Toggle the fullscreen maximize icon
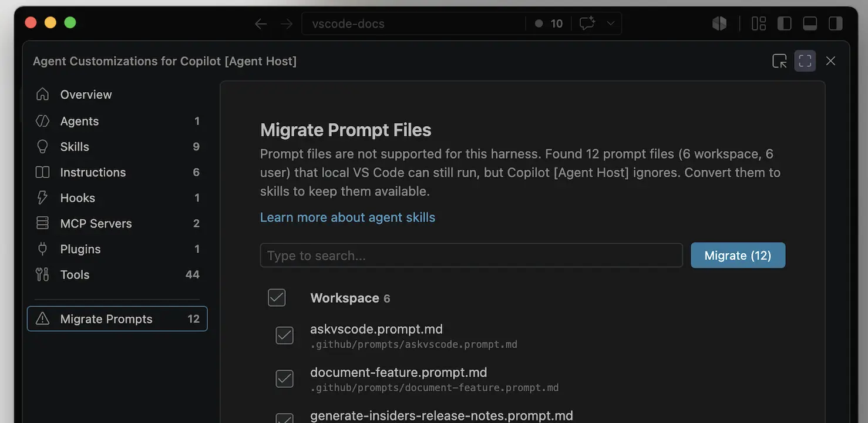 (x=805, y=61)
